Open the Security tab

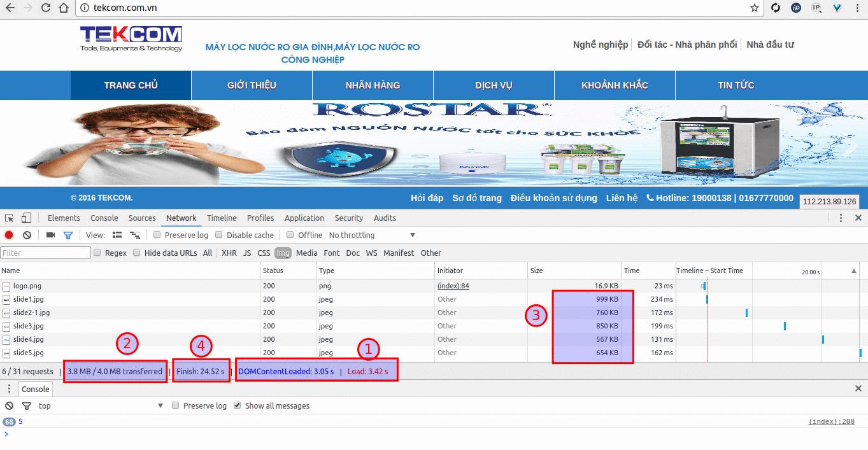(x=349, y=218)
